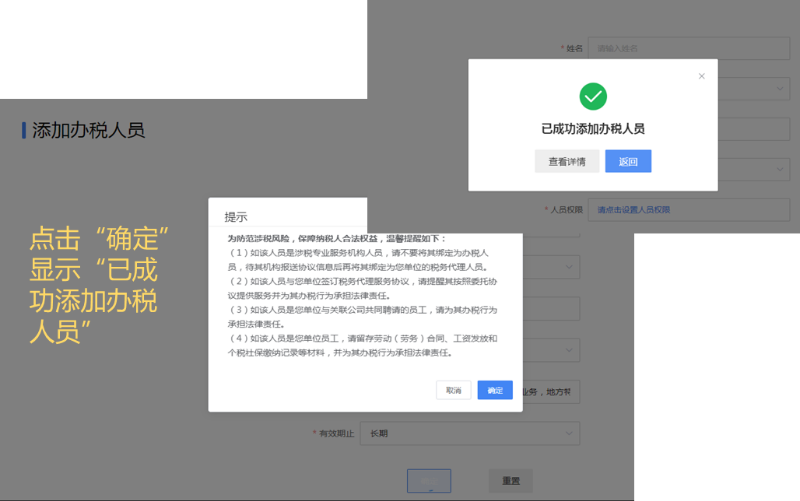Viewport: 800px width, 501px height.
Task: Click the 添加办税人员 page heading
Action: pyautogui.click(x=89, y=131)
